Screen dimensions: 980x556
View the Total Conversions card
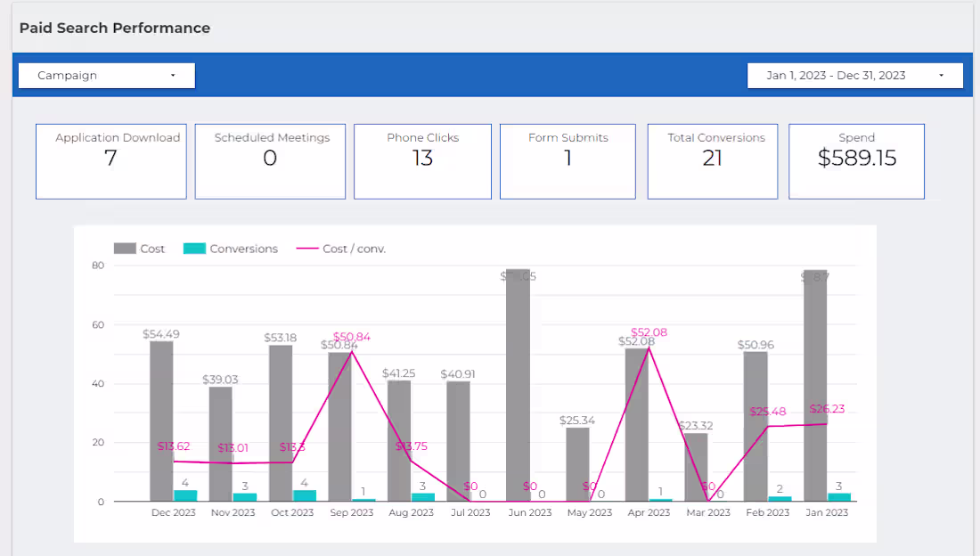713,160
